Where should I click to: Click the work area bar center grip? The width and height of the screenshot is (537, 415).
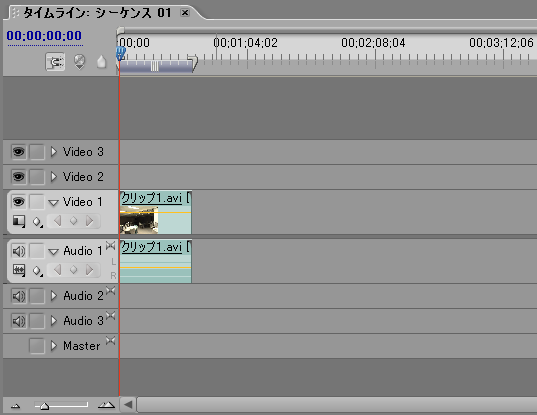coord(155,66)
